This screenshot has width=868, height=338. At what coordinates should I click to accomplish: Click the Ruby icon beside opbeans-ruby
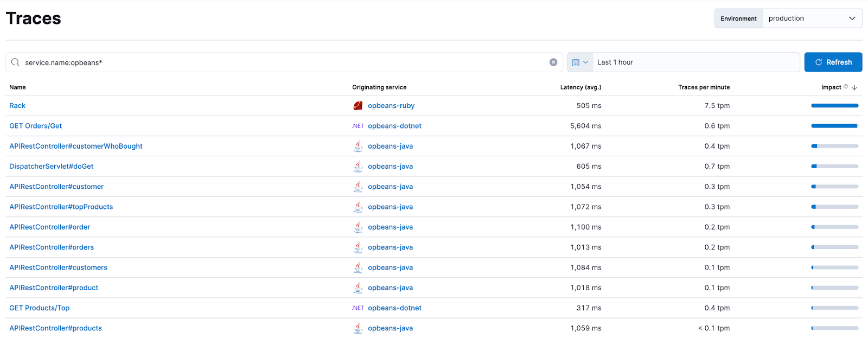[358, 106]
